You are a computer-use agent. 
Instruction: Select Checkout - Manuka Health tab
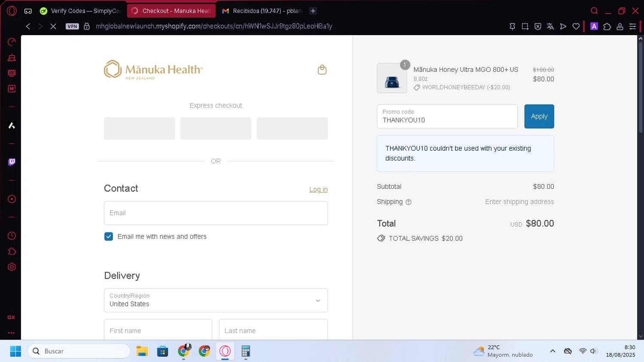pyautogui.click(x=171, y=11)
